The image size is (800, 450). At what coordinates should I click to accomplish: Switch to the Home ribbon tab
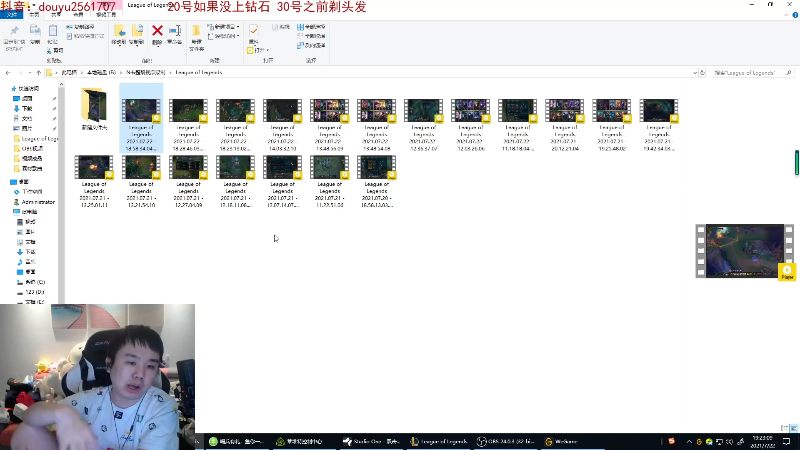click(34, 15)
